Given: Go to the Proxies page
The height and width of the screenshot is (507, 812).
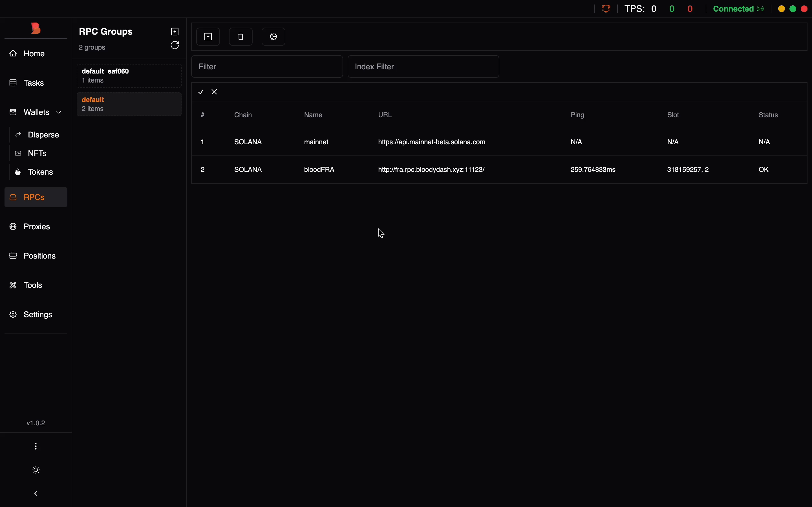Looking at the screenshot, I should [37, 227].
